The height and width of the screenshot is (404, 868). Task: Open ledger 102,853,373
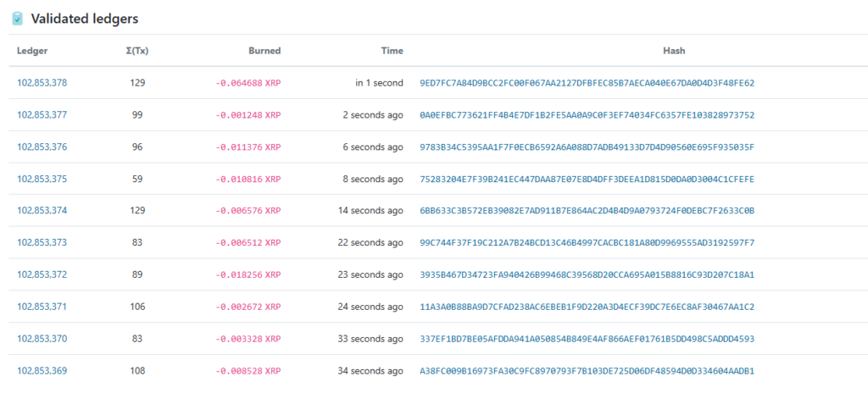(42, 243)
